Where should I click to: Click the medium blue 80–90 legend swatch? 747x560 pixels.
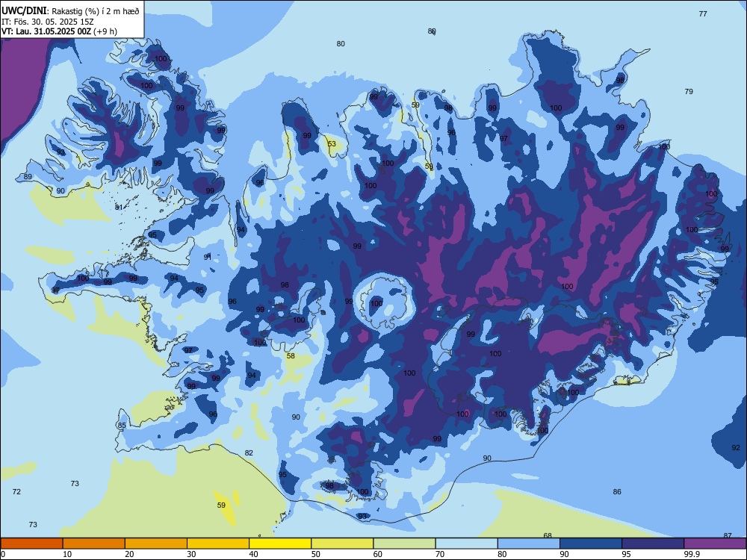coord(529,544)
